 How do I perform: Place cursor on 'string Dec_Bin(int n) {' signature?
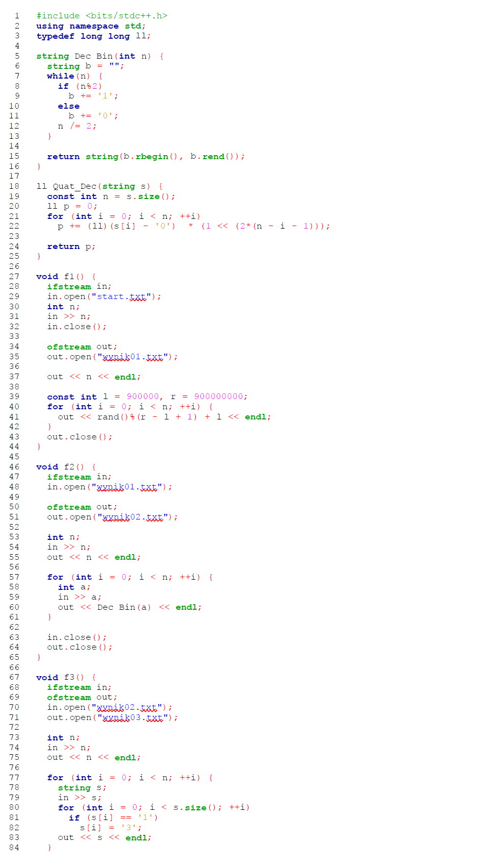[100, 56]
